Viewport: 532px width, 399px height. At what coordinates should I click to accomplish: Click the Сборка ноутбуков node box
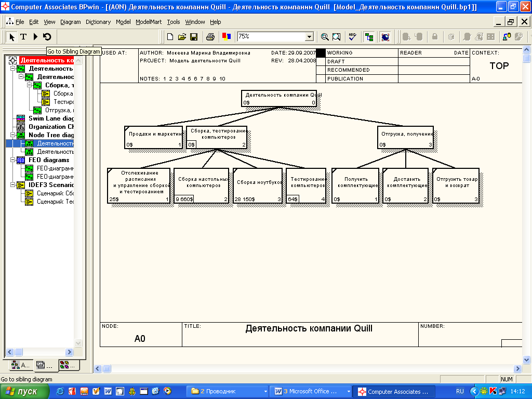click(258, 185)
